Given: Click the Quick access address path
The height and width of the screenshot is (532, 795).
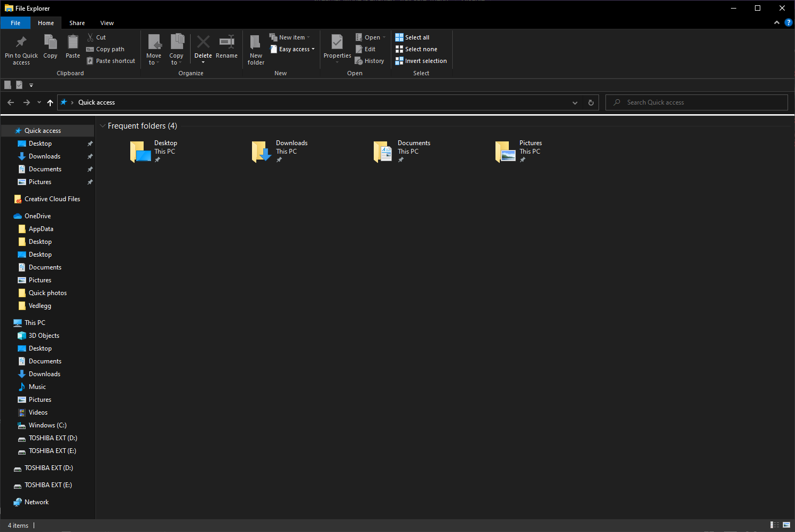Looking at the screenshot, I should [97, 102].
